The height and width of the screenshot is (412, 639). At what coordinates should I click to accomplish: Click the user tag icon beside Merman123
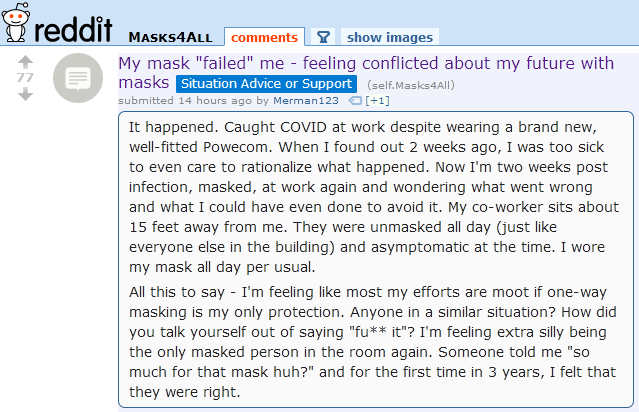coord(355,100)
